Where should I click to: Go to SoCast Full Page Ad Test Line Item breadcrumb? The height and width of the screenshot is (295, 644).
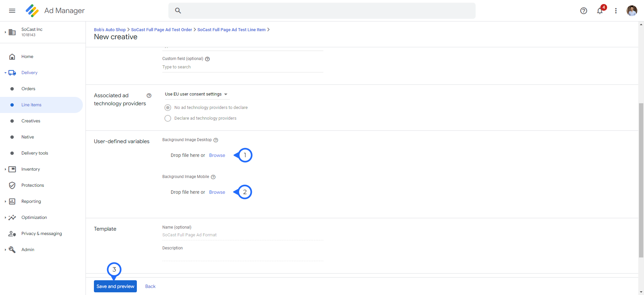231,30
